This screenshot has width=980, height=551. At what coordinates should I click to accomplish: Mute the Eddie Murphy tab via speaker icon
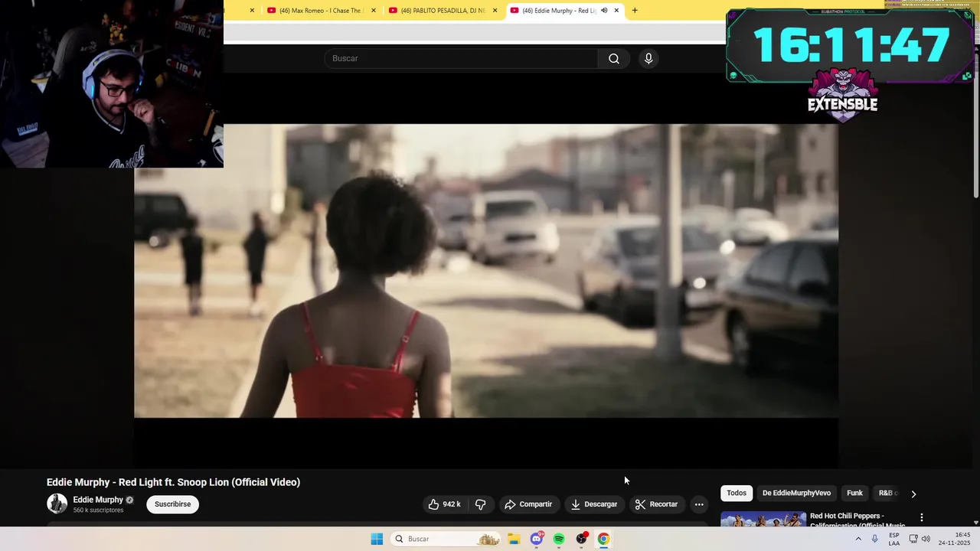pyautogui.click(x=604, y=11)
